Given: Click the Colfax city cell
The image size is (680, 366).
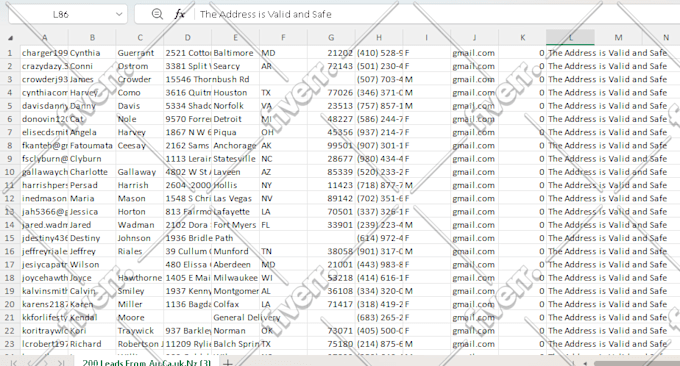Looking at the screenshot, I should [235, 304].
